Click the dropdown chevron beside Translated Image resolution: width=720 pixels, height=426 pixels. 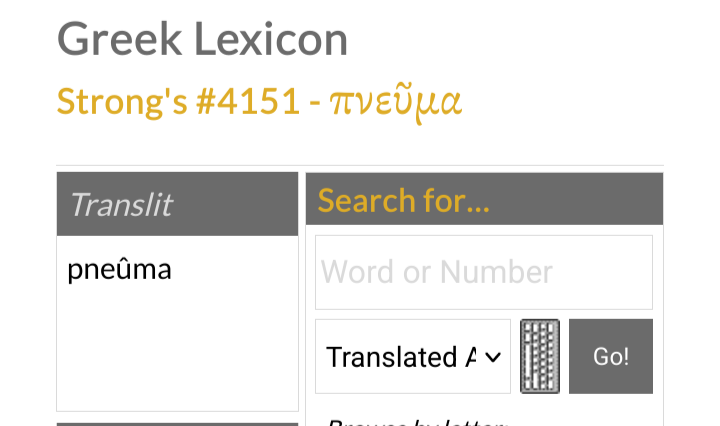pyautogui.click(x=492, y=357)
